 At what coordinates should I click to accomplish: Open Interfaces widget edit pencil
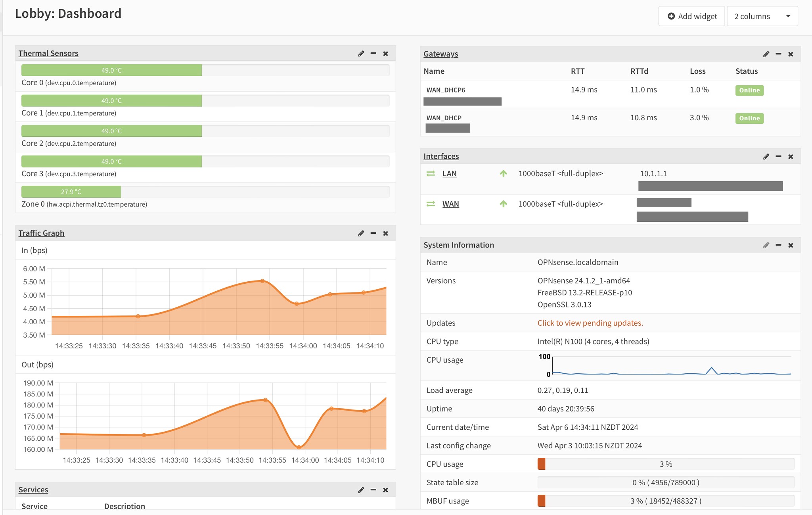[x=766, y=157]
